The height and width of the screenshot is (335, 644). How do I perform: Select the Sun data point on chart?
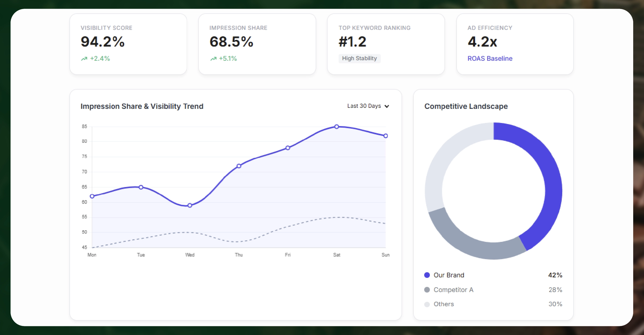386,136
